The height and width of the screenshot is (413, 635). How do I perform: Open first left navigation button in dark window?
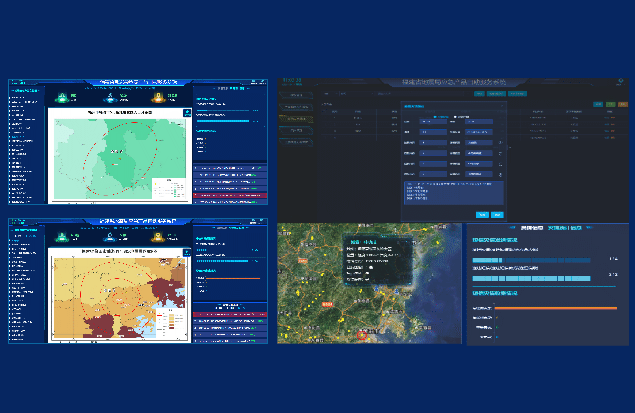tap(296, 95)
